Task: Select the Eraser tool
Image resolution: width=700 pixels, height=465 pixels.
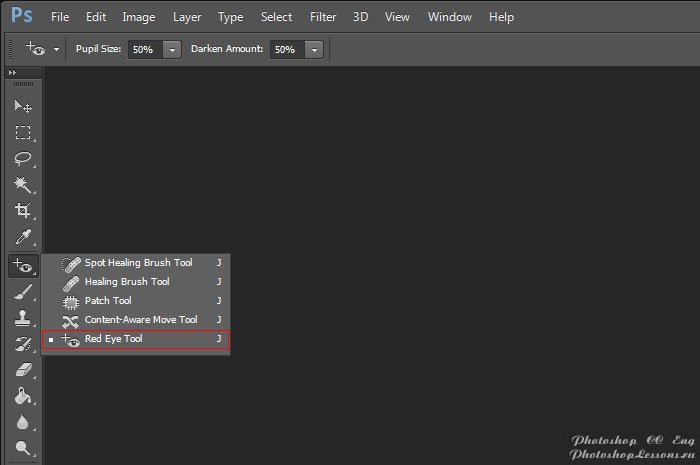Action: [x=22, y=370]
